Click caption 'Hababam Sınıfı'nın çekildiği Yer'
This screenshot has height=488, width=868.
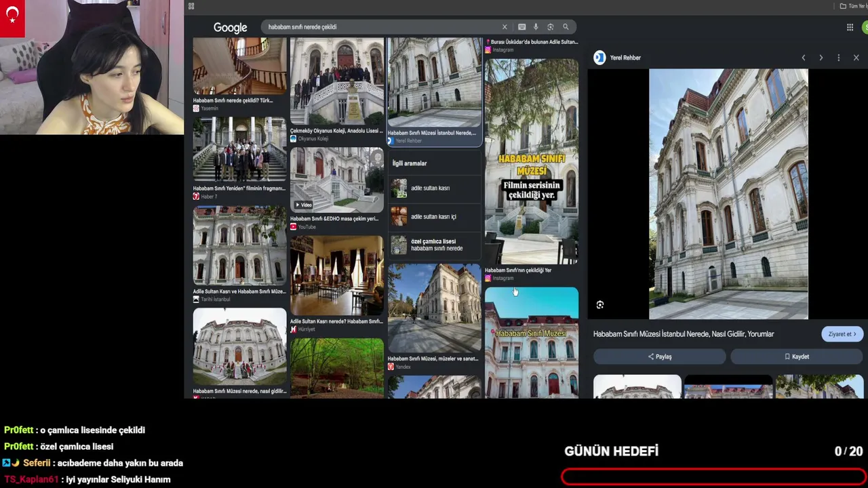click(518, 270)
